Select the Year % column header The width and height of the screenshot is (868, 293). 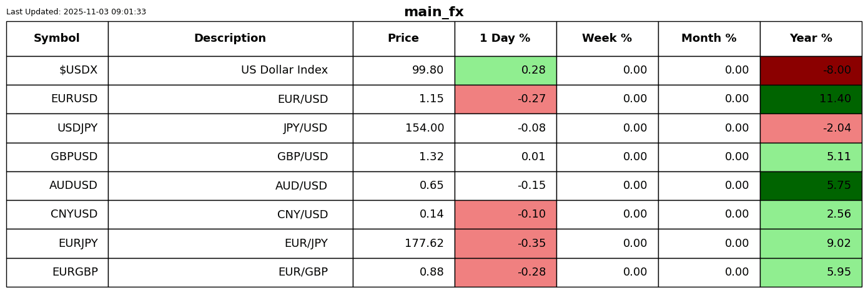[811, 39]
